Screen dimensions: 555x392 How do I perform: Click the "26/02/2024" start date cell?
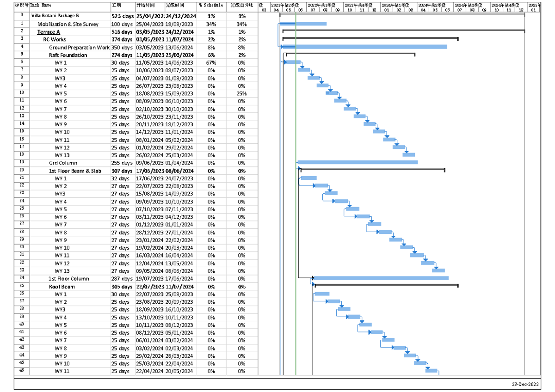pos(150,155)
